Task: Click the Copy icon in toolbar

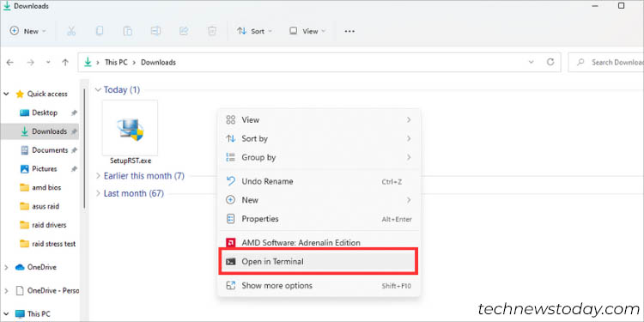Action: pos(100,31)
